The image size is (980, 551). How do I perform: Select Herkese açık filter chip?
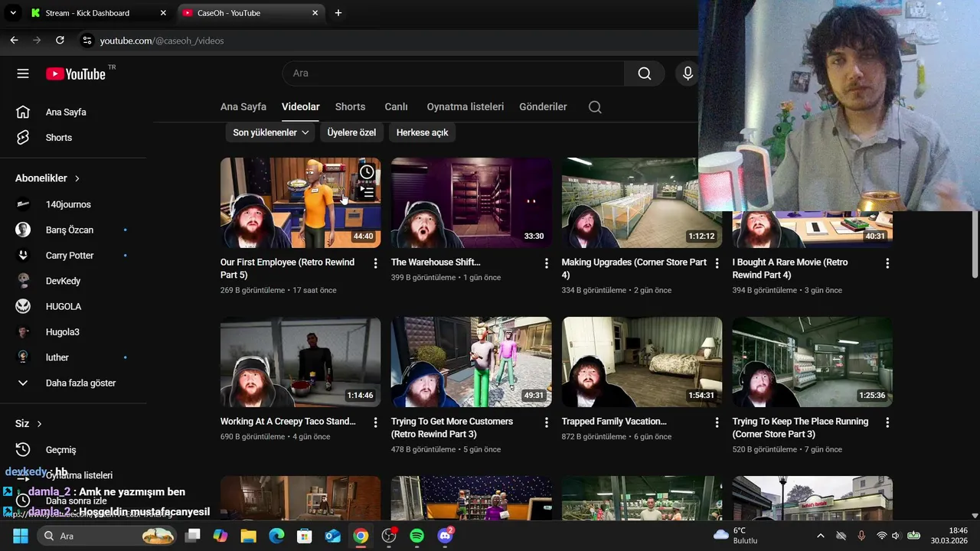tap(422, 132)
